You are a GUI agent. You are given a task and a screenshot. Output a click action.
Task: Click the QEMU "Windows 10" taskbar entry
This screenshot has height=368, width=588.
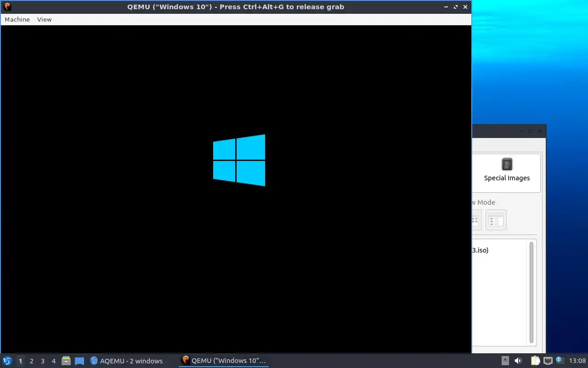224,361
